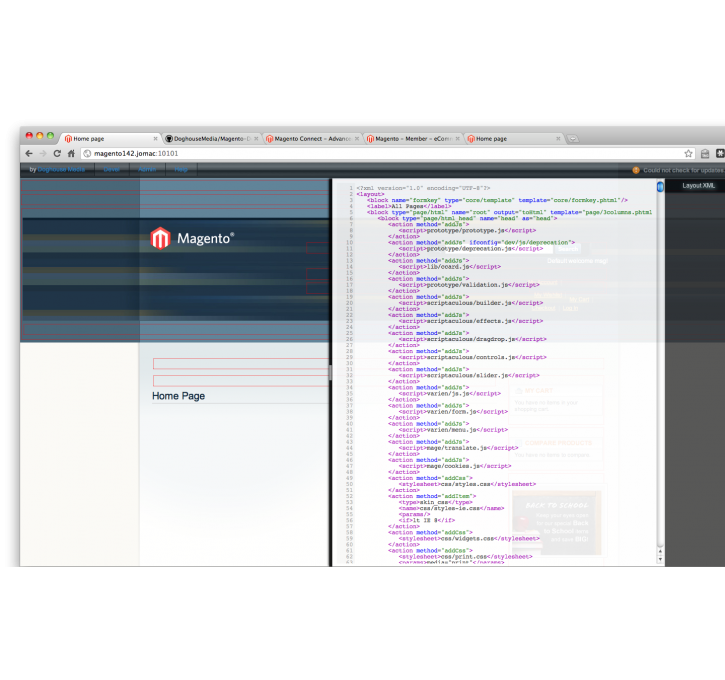The width and height of the screenshot is (725, 680).
Task: Click the extension icon right of the star
Action: [x=705, y=154]
